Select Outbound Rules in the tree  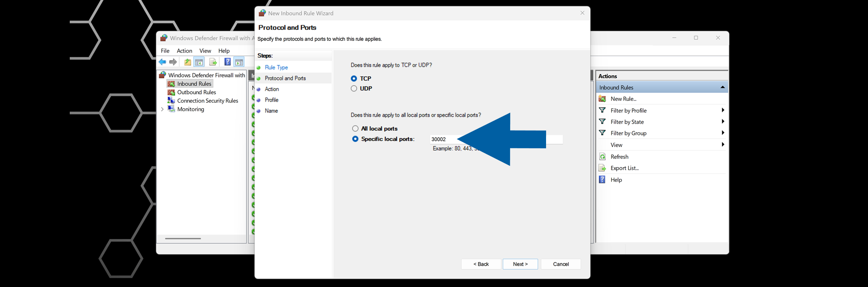click(x=196, y=92)
